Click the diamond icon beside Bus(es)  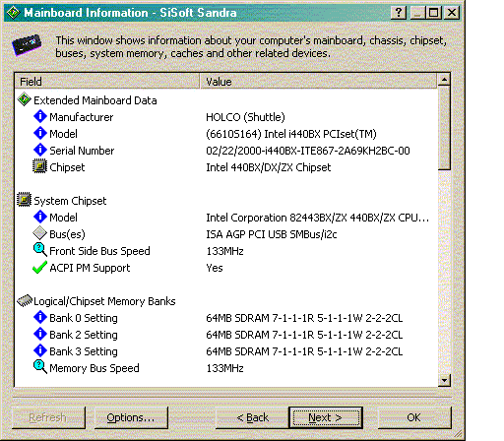pos(39,233)
